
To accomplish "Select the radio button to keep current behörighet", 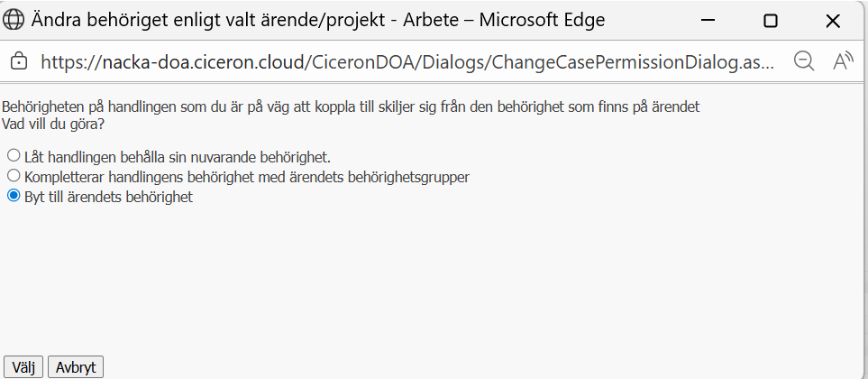I will 14,156.
